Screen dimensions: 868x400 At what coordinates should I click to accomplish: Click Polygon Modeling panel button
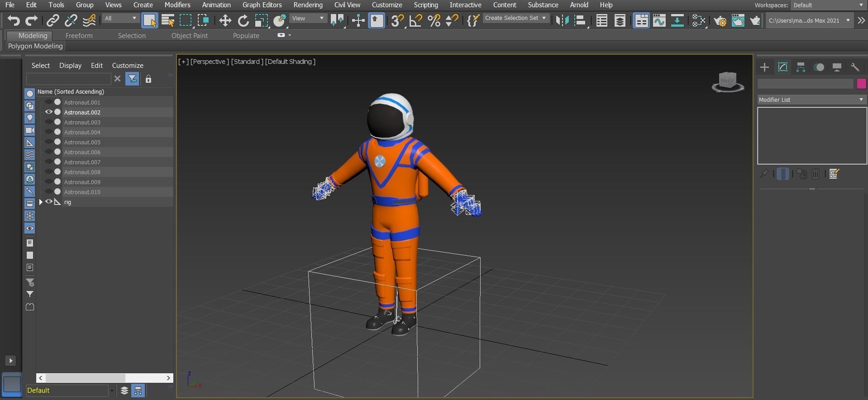point(35,46)
